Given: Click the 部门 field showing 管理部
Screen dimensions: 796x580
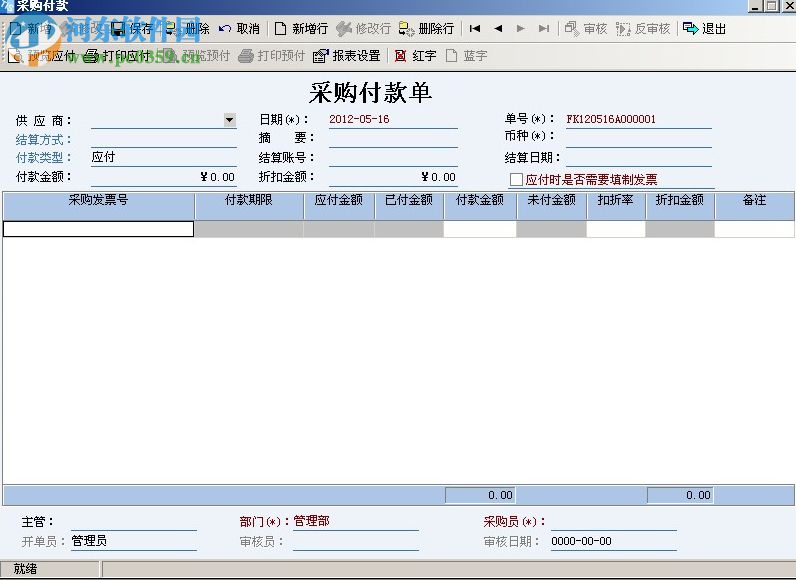Looking at the screenshot, I should (356, 521).
